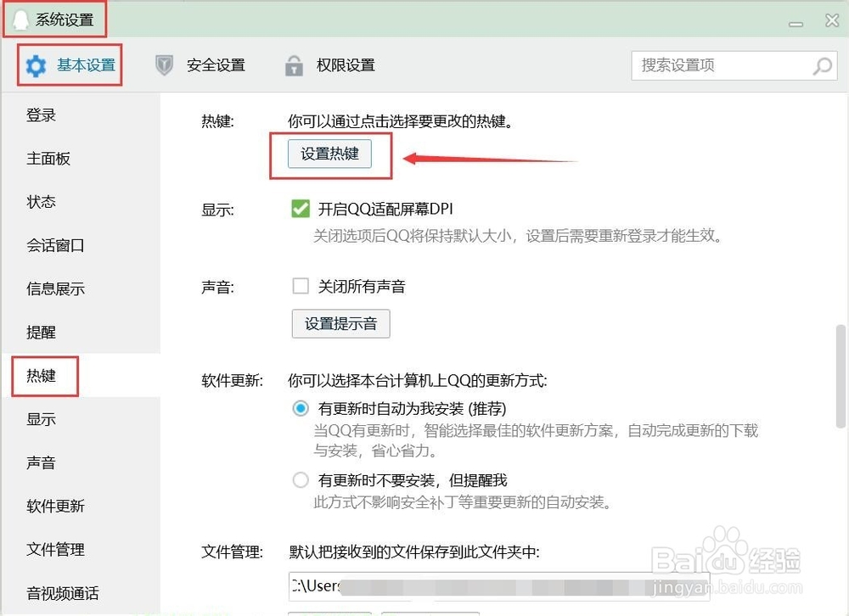Click the 设置热键 button

click(329, 154)
